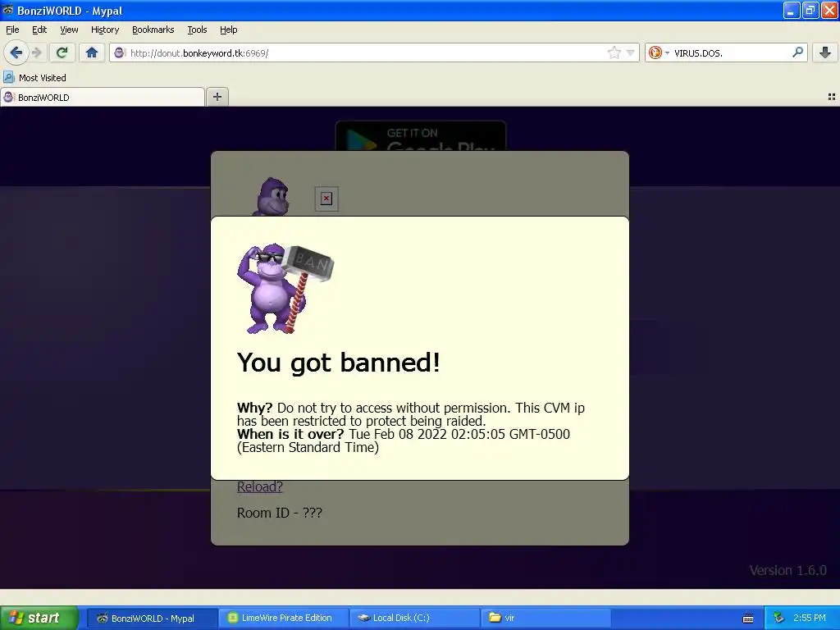Click the broken image placeholder icon
This screenshot has width=840, height=630.
coord(326,199)
